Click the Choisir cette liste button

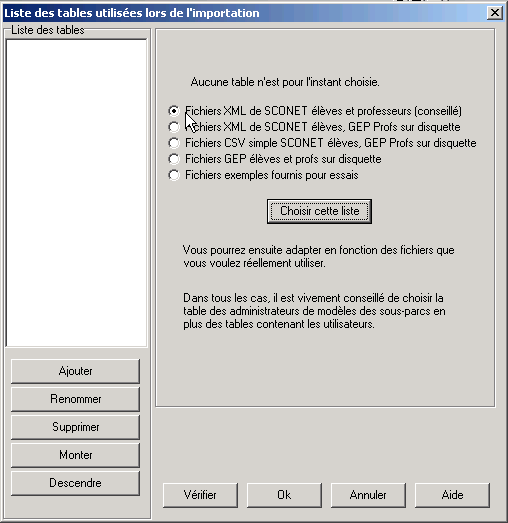click(x=319, y=211)
